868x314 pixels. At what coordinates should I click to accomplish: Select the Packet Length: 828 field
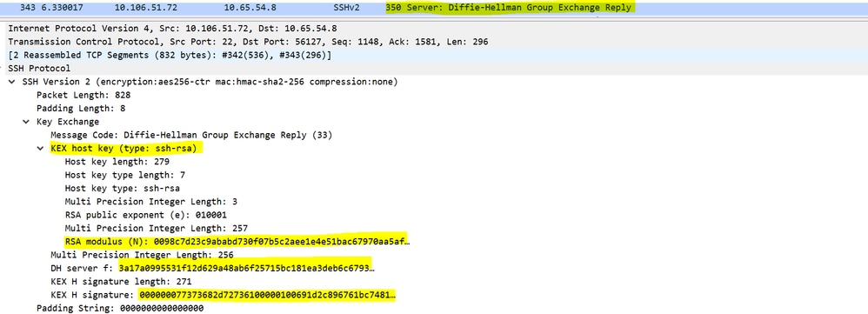point(83,95)
